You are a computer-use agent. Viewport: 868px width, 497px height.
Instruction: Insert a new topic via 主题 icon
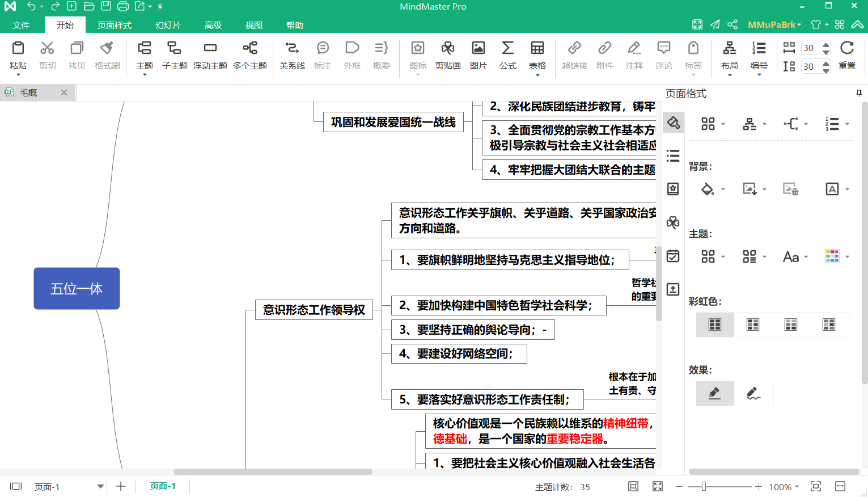click(x=145, y=48)
